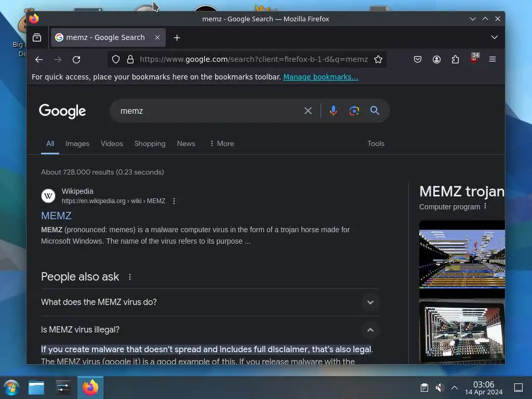This screenshot has width=532, height=399.
Task: Clear the search query with X
Action: (308, 111)
